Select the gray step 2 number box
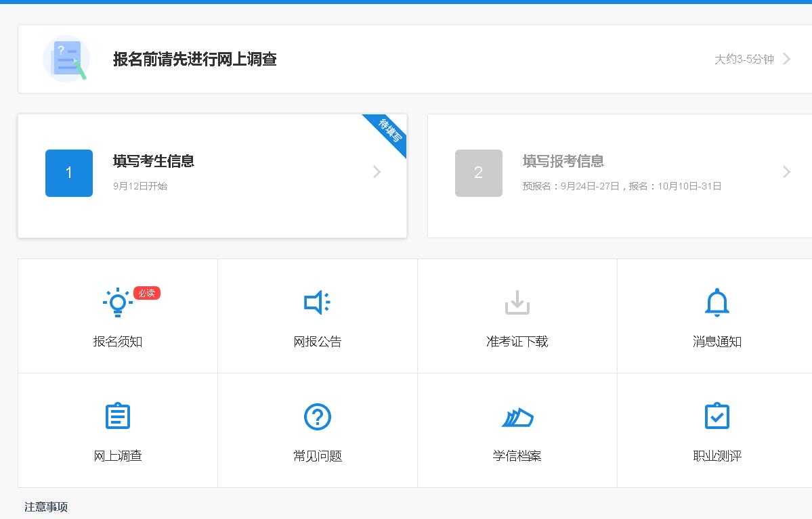Screen dimensions: 812x519 pos(479,173)
